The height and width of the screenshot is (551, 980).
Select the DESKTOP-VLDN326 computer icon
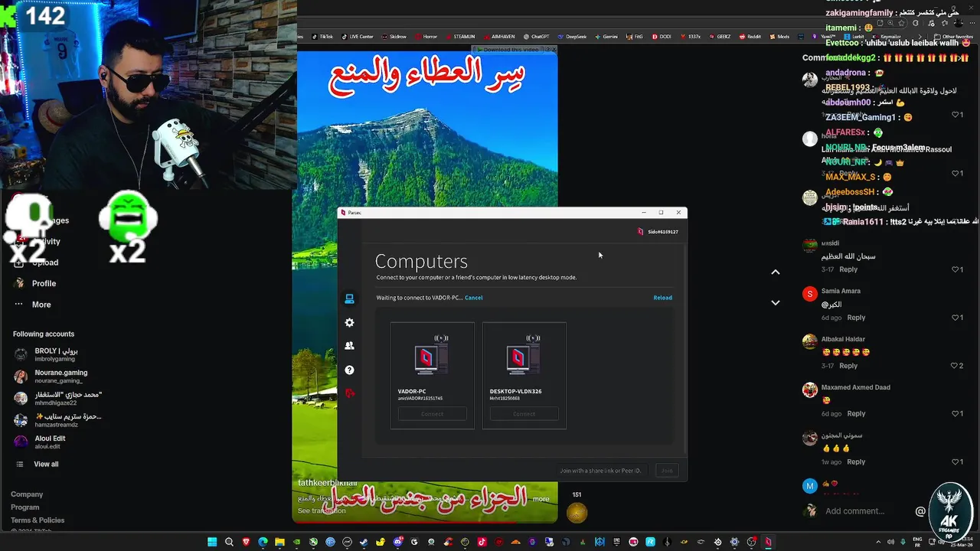[524, 355]
